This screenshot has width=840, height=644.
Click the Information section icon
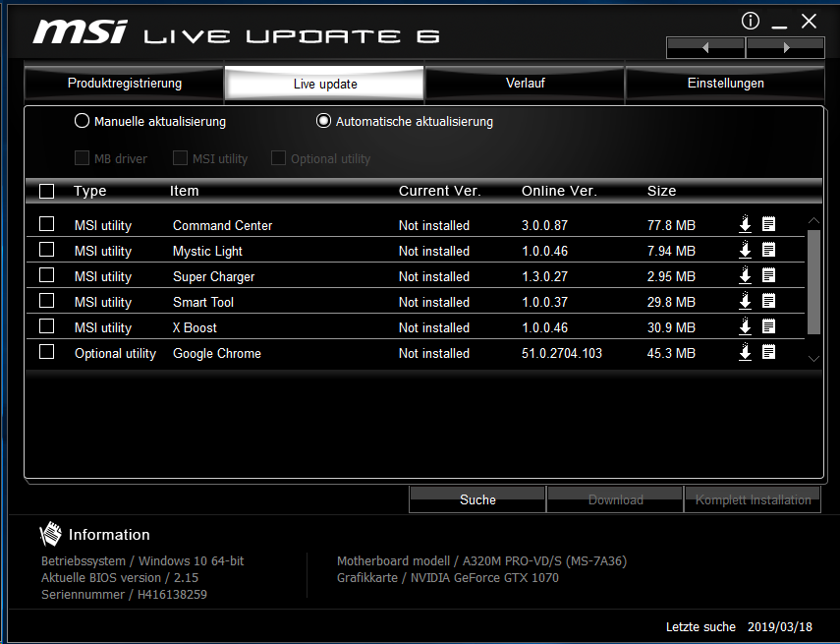click(x=51, y=534)
